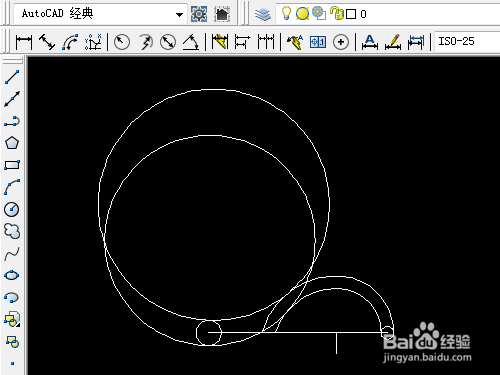Select the Continue dimension tool

pyautogui.click(x=266, y=42)
